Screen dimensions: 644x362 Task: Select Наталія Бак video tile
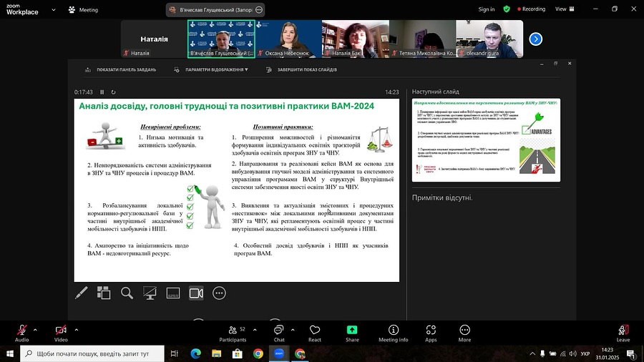coord(355,39)
